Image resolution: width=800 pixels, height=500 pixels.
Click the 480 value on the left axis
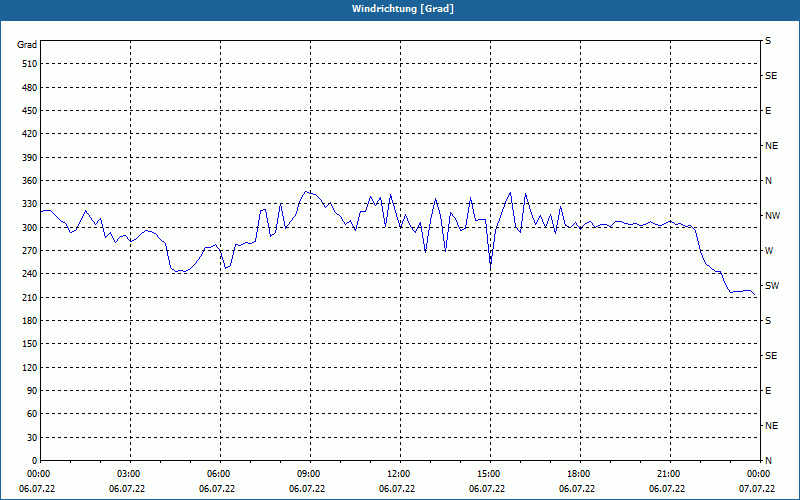pyautogui.click(x=30, y=87)
